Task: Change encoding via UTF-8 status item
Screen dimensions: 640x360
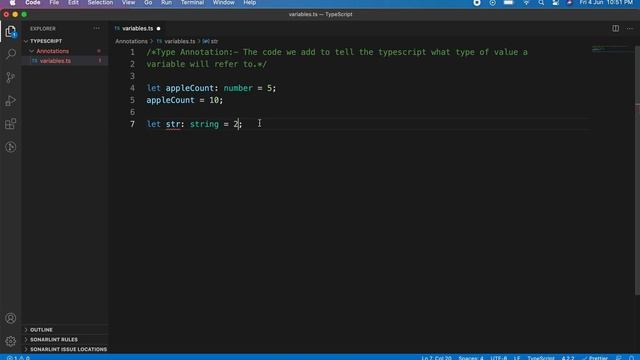Action: click(498, 358)
